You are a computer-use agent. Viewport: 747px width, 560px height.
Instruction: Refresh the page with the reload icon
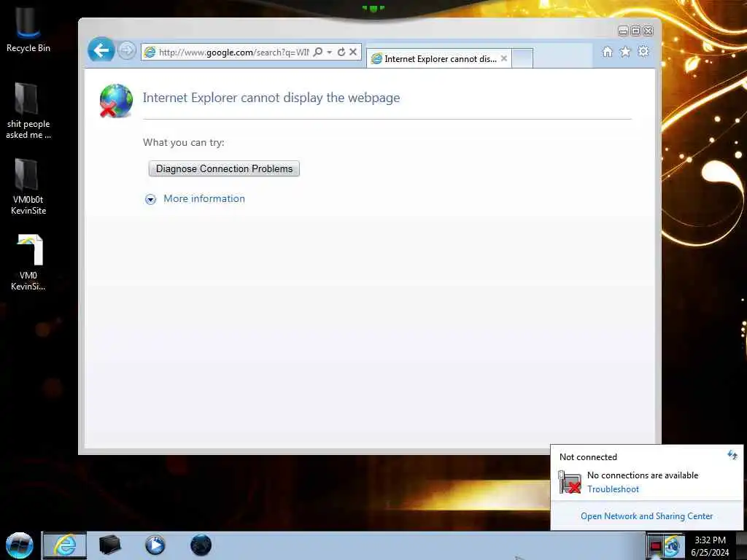point(341,52)
